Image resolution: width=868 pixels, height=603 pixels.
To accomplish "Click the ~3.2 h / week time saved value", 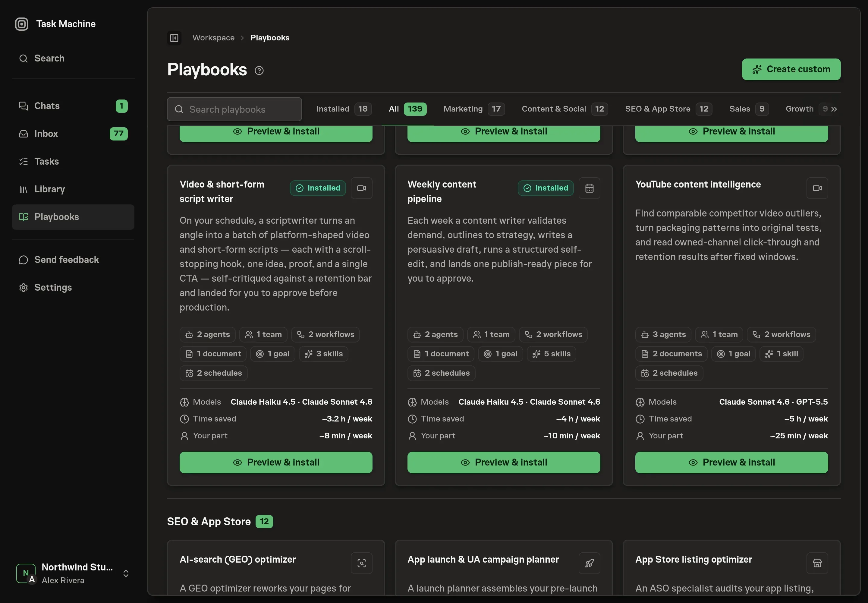I will pos(347,419).
